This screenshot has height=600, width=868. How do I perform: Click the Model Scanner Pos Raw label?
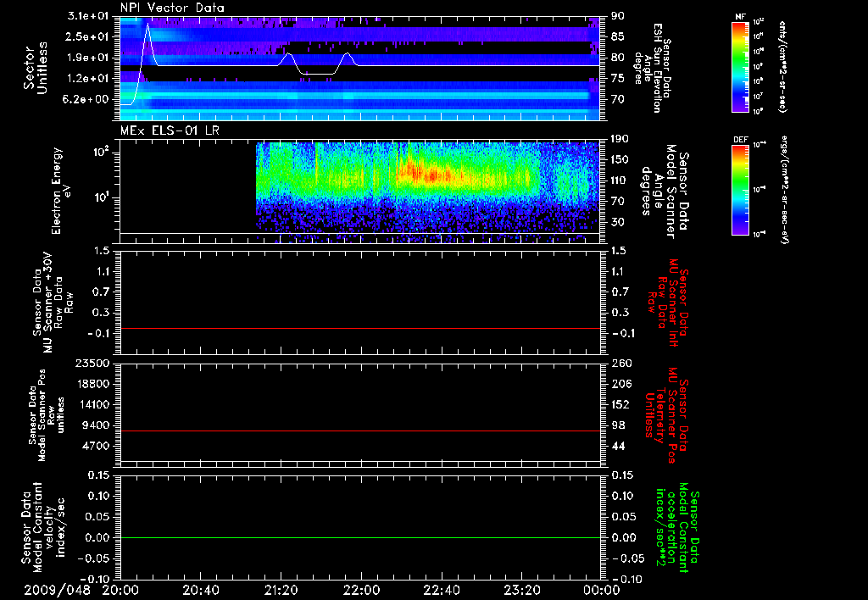47,415
